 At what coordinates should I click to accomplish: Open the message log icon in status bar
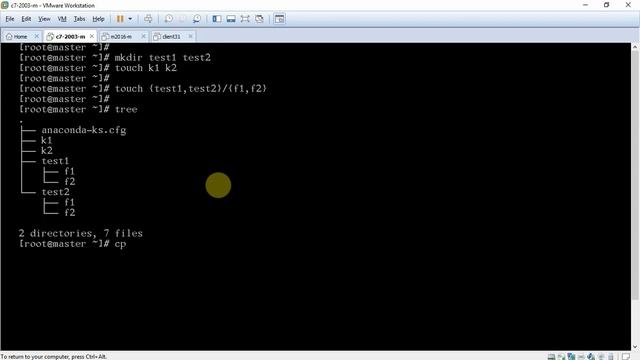(x=626, y=356)
